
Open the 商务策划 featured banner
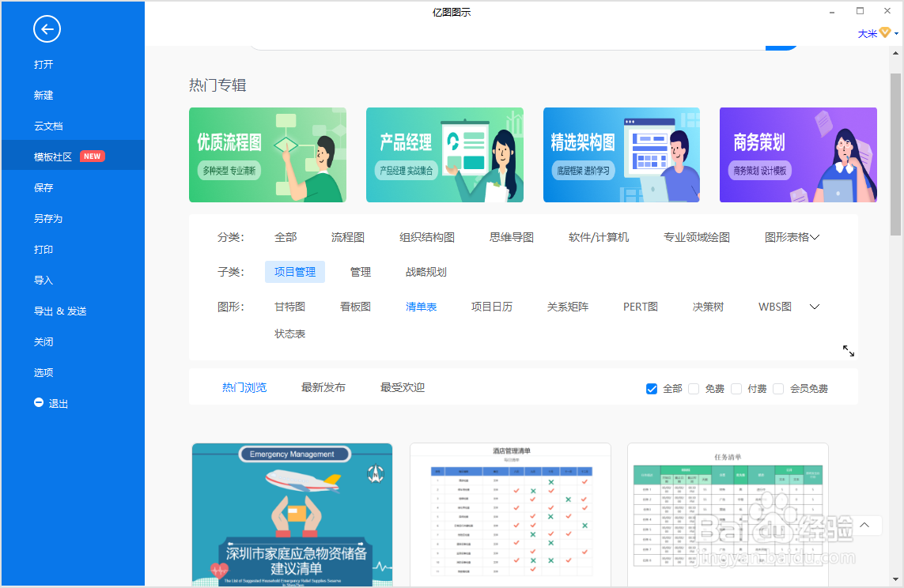point(797,155)
